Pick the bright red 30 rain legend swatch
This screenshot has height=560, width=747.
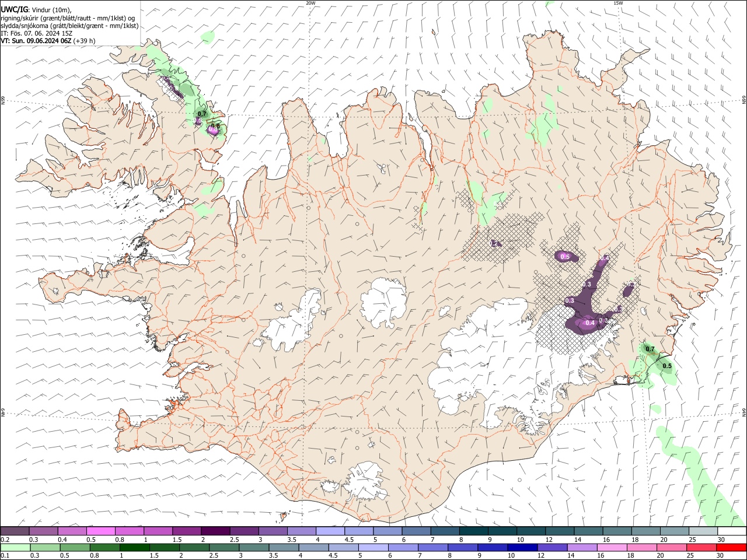731,547
